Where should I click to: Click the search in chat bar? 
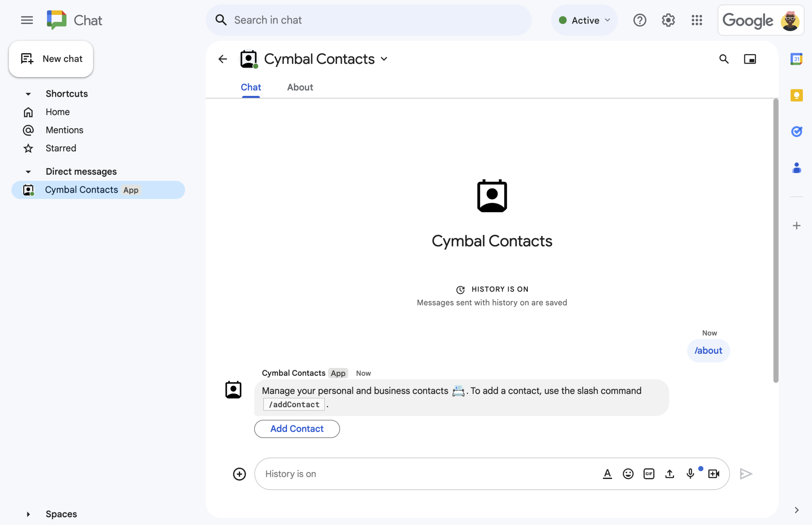tap(368, 19)
